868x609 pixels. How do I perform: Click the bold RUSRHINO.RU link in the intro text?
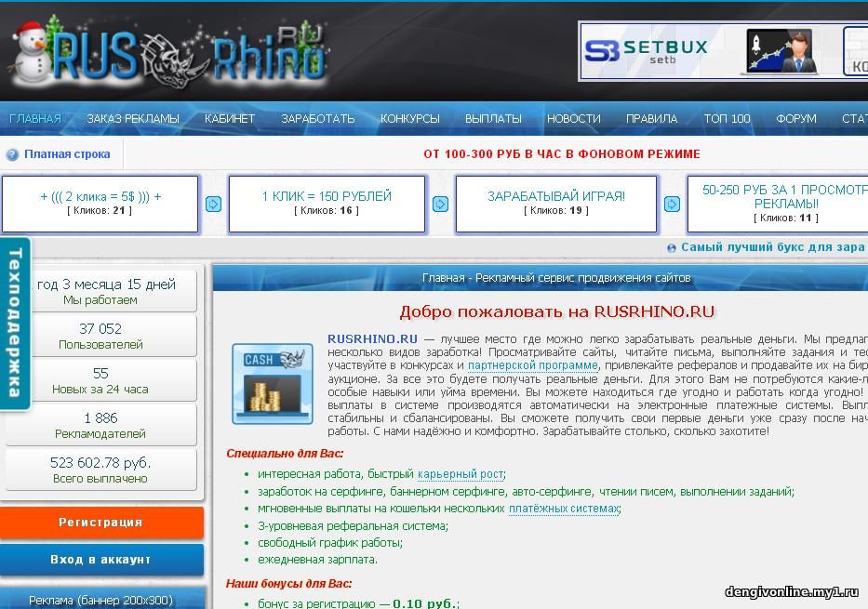tap(372, 339)
